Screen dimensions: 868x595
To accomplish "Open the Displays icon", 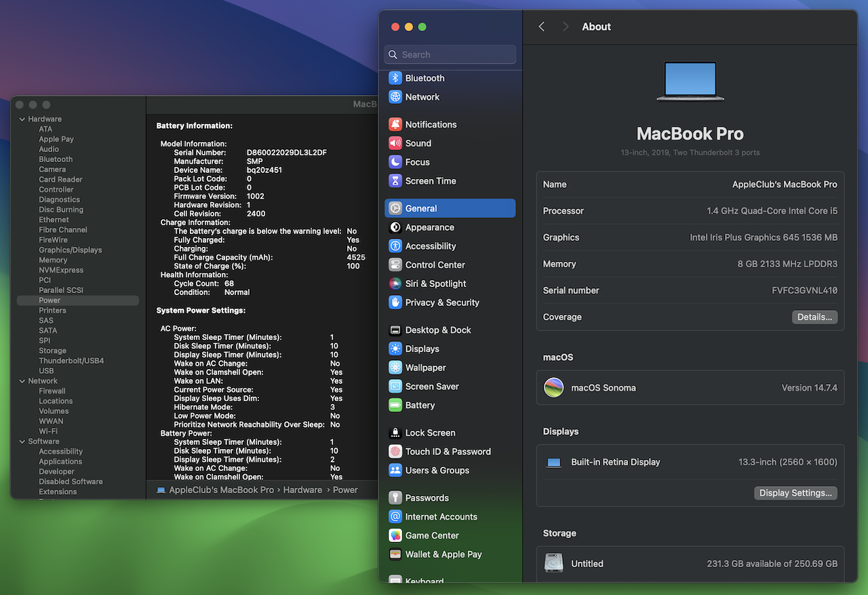I will pyautogui.click(x=395, y=349).
